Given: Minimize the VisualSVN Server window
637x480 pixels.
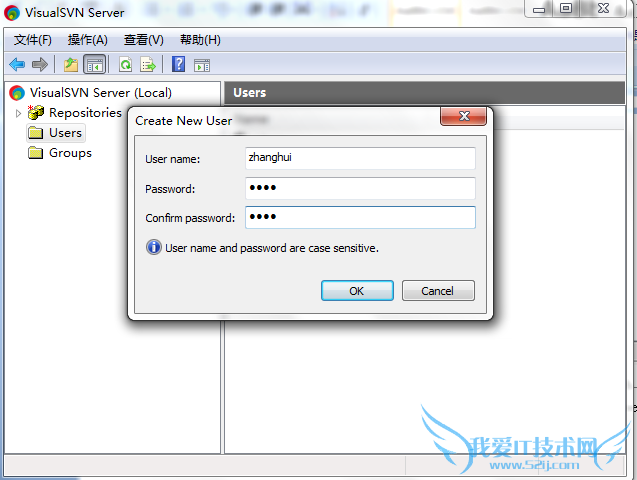Looking at the screenshot, I should click(539, 9).
